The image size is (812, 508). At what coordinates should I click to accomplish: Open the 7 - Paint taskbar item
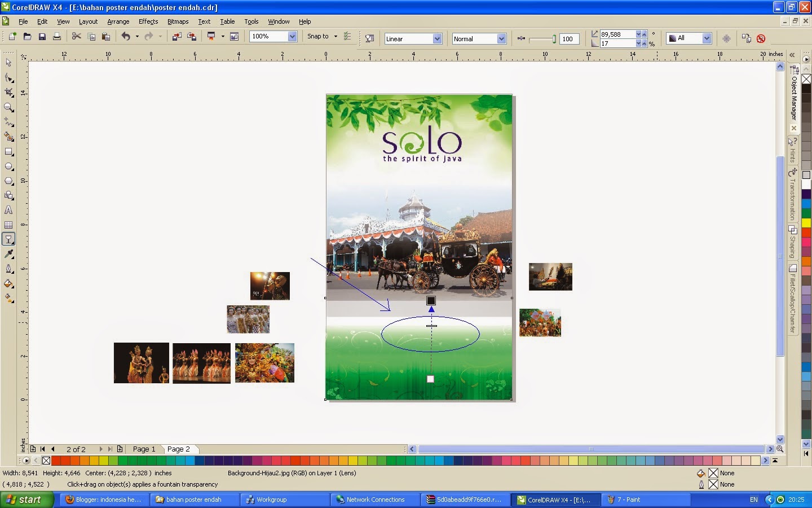[647, 500]
